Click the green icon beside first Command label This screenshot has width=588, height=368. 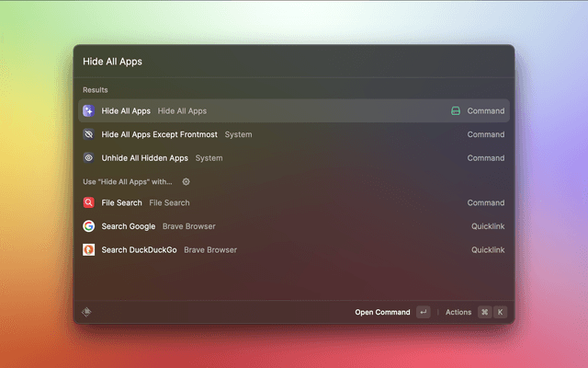[455, 111]
